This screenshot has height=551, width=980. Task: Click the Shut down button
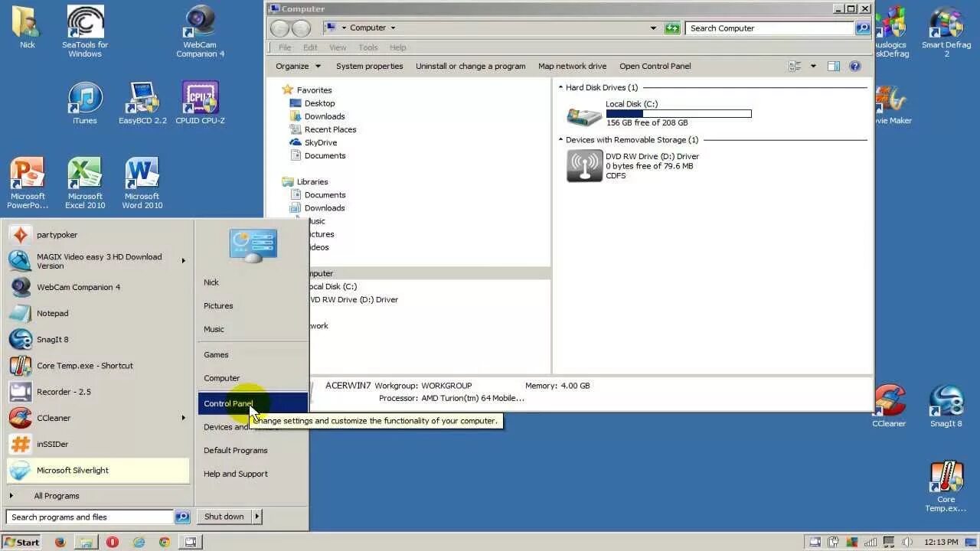click(x=224, y=517)
